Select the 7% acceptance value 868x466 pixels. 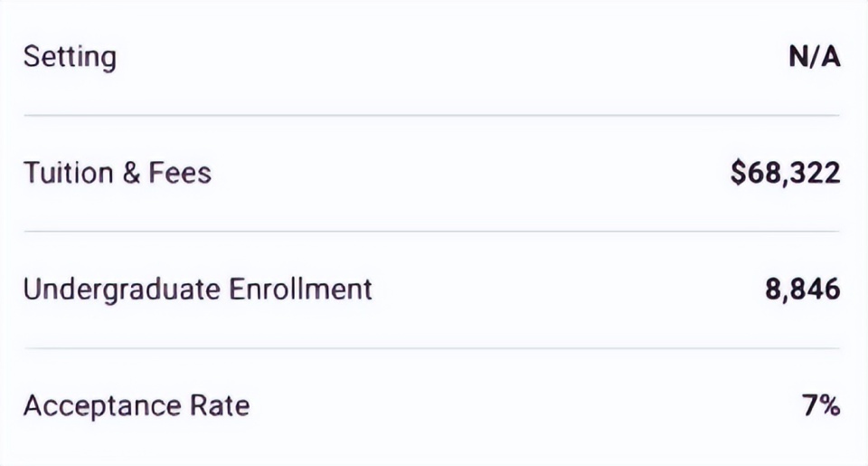[x=821, y=405]
